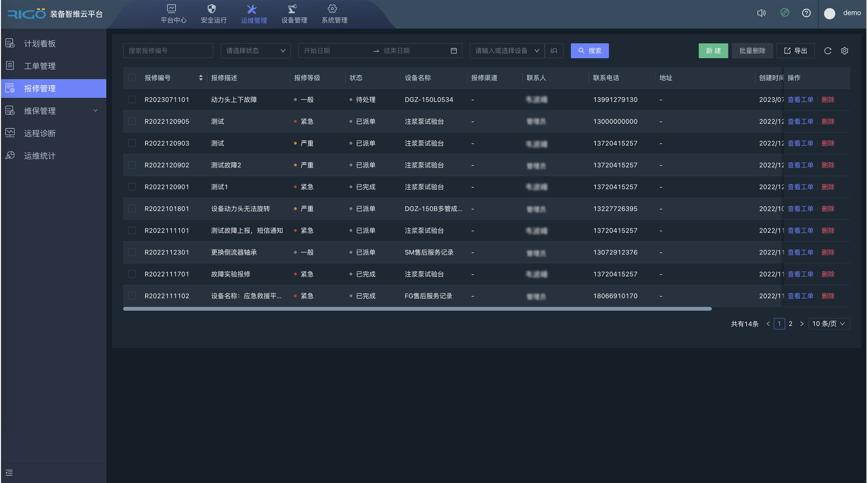Screen dimensions: 868x483
Task: Click the horizontal table scrollbar
Action: pos(417,309)
